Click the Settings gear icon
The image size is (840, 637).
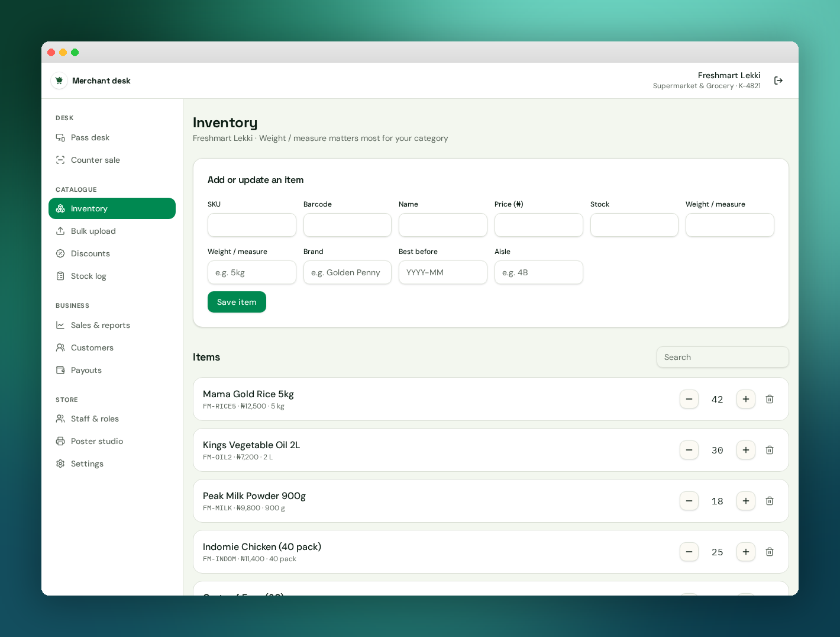(60, 464)
